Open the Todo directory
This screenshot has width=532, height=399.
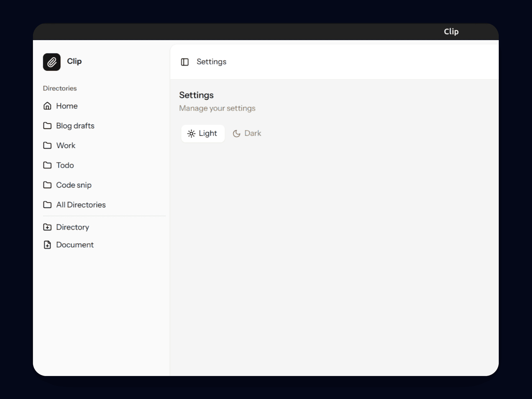[x=65, y=165]
